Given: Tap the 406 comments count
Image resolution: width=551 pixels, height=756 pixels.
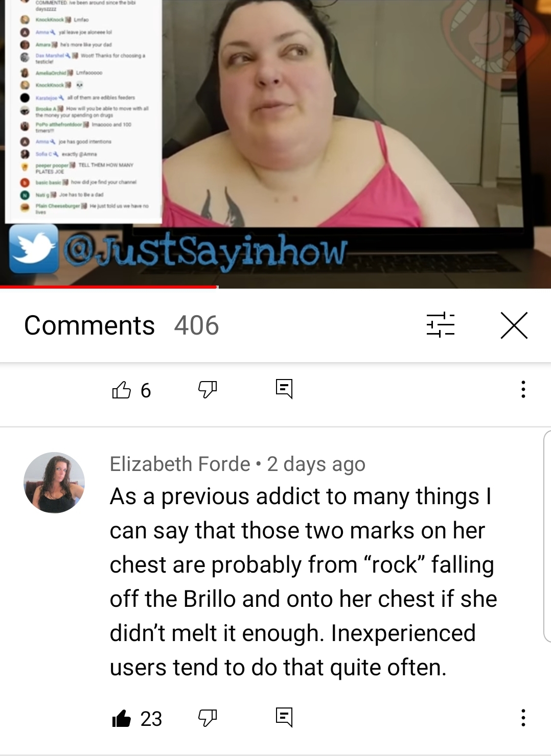Looking at the screenshot, I should [196, 325].
